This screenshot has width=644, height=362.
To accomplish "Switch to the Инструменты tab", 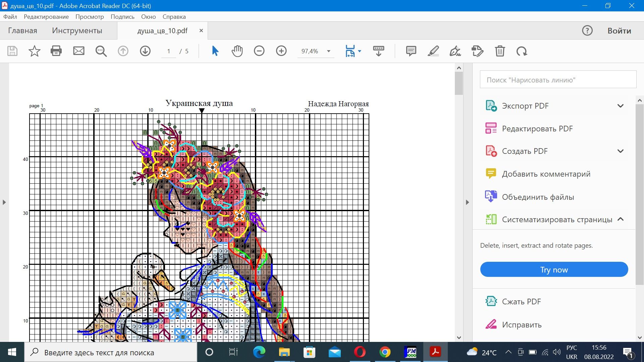I will tap(77, 31).
